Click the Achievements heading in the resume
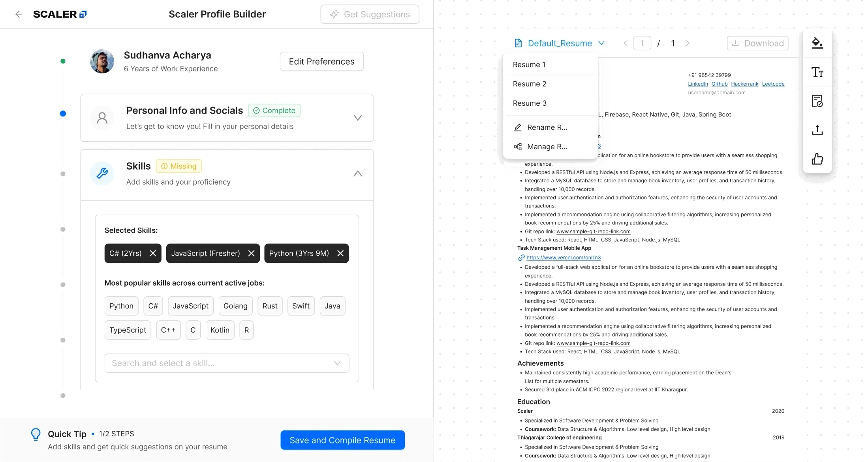 [x=541, y=363]
